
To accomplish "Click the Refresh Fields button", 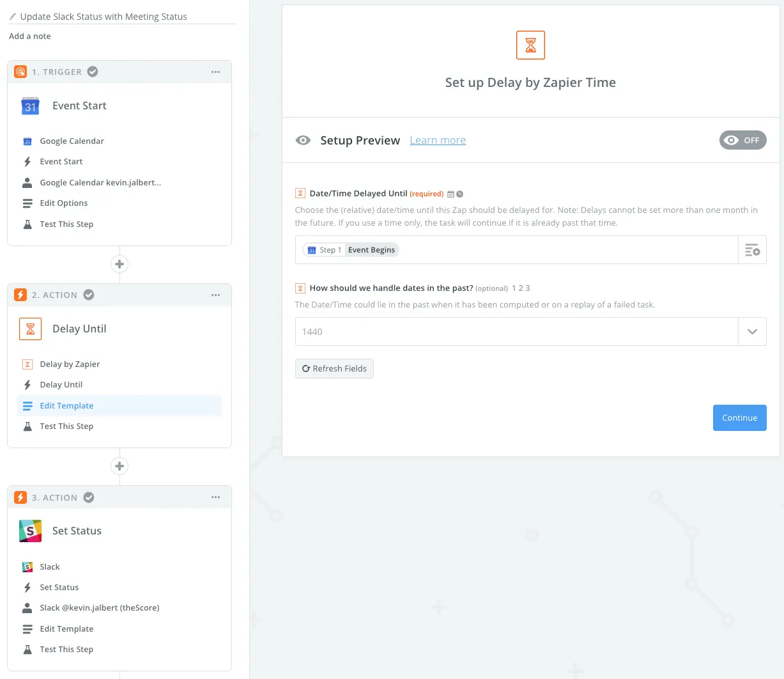I will 334,369.
